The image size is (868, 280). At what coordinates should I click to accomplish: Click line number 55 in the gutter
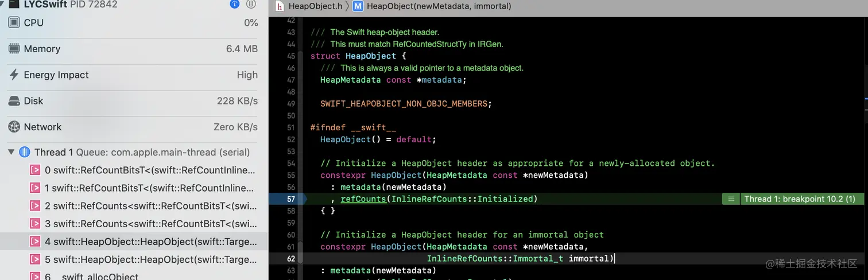pyautogui.click(x=290, y=175)
